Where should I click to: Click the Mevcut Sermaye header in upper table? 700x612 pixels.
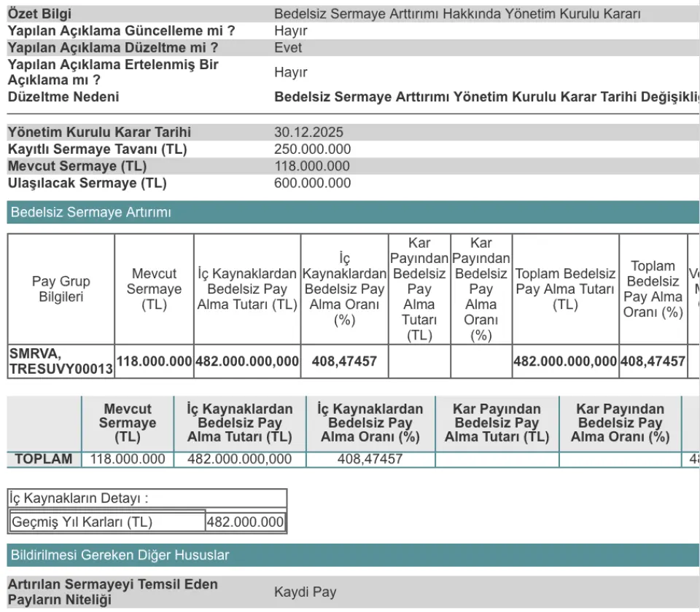pyautogui.click(x=154, y=289)
